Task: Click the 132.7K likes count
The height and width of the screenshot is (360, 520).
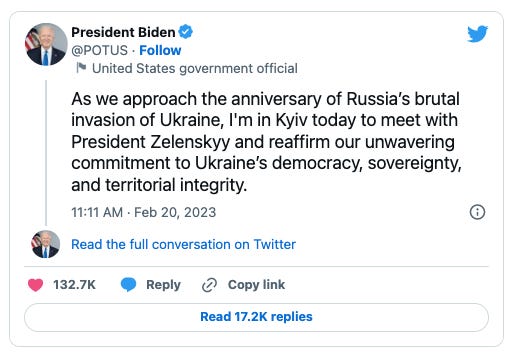Action: [74, 285]
